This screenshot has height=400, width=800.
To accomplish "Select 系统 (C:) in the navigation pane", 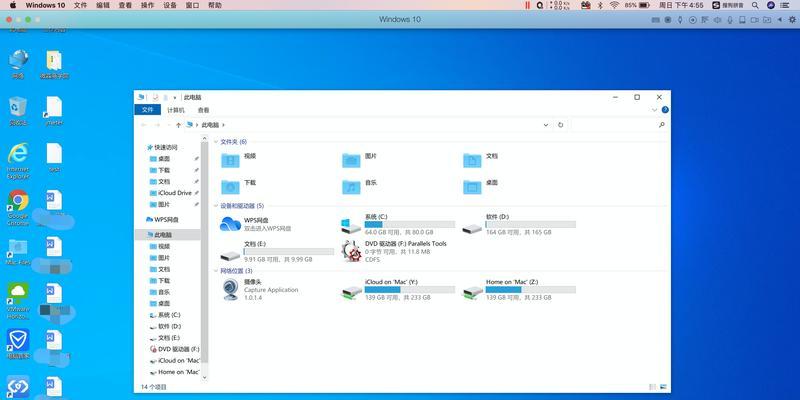I will (165, 315).
